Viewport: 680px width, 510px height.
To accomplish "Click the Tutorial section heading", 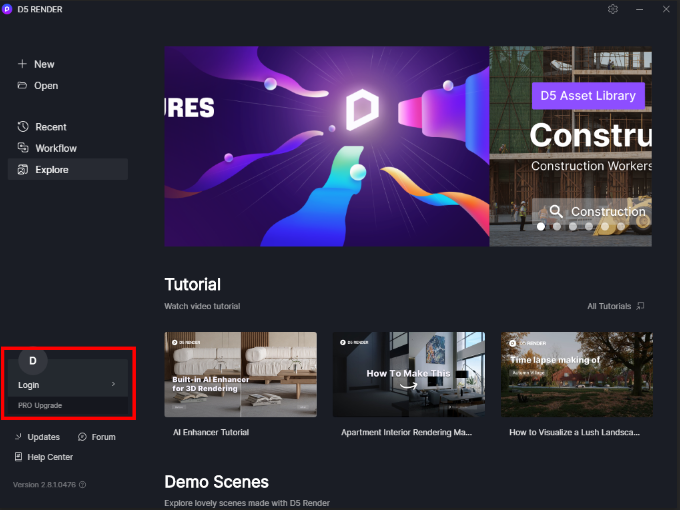I will click(193, 284).
